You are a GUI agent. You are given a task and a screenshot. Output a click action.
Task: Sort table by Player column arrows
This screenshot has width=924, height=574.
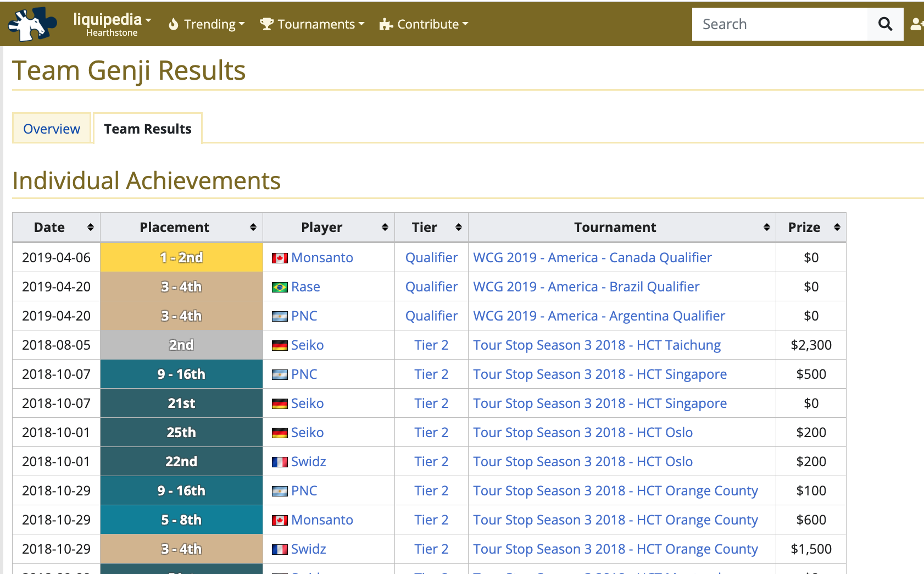(385, 227)
